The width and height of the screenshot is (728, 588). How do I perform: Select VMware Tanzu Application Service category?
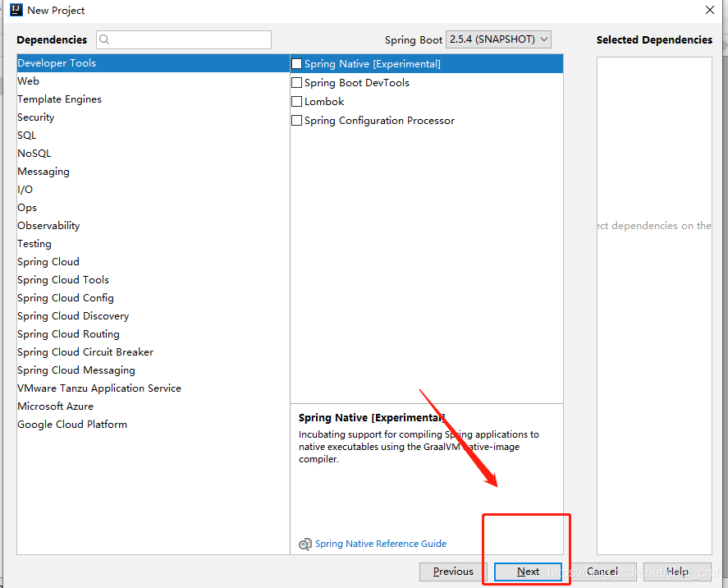tap(153, 388)
